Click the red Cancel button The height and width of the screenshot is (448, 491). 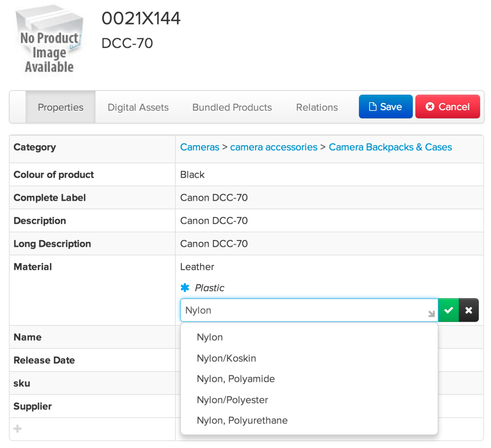tap(447, 107)
